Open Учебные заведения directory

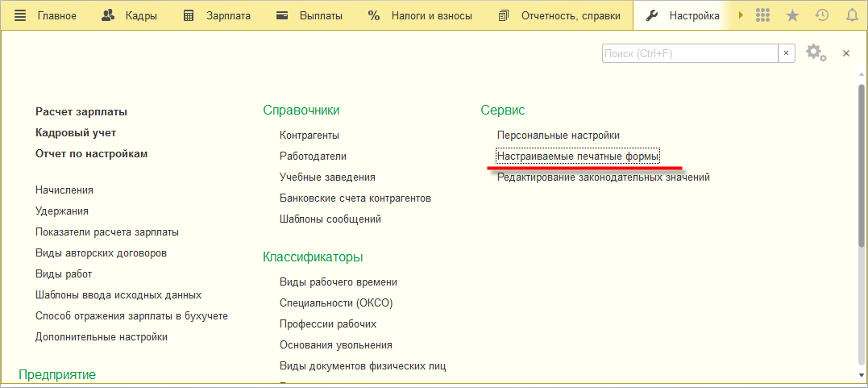(x=328, y=177)
